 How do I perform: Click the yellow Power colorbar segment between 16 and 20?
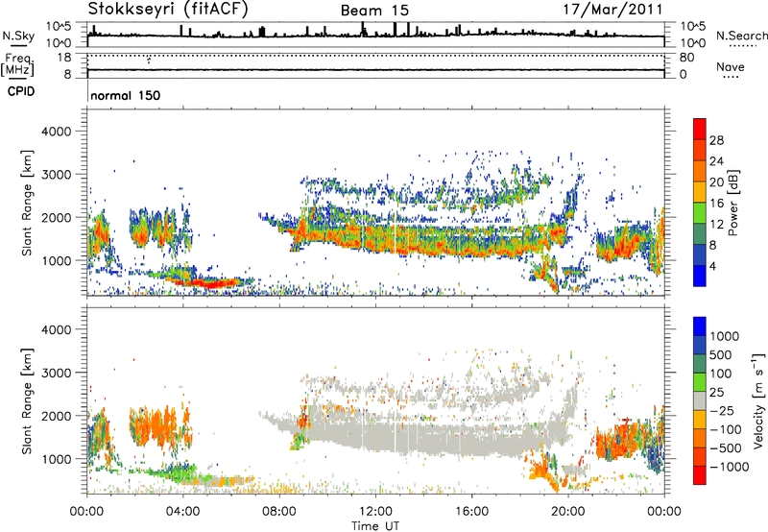coord(700,192)
